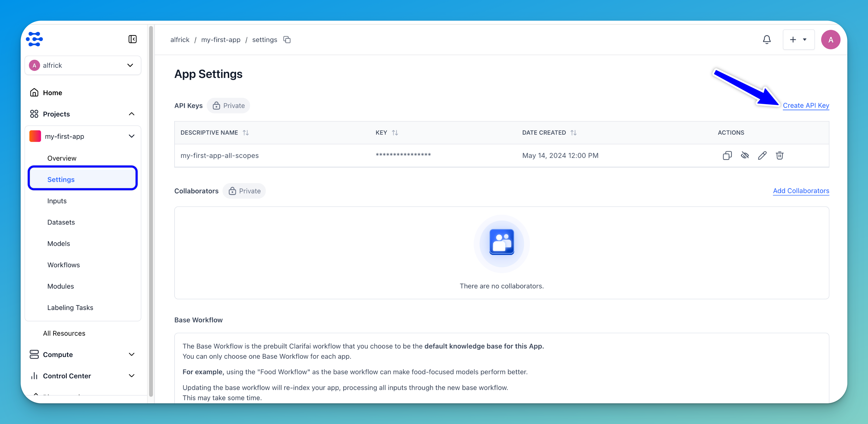The image size is (868, 424).
Task: Delete the my-first-app-all-scopes key
Action: pyautogui.click(x=779, y=156)
